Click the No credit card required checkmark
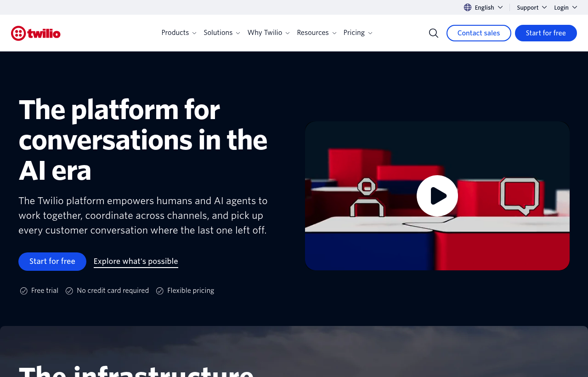 (x=69, y=291)
